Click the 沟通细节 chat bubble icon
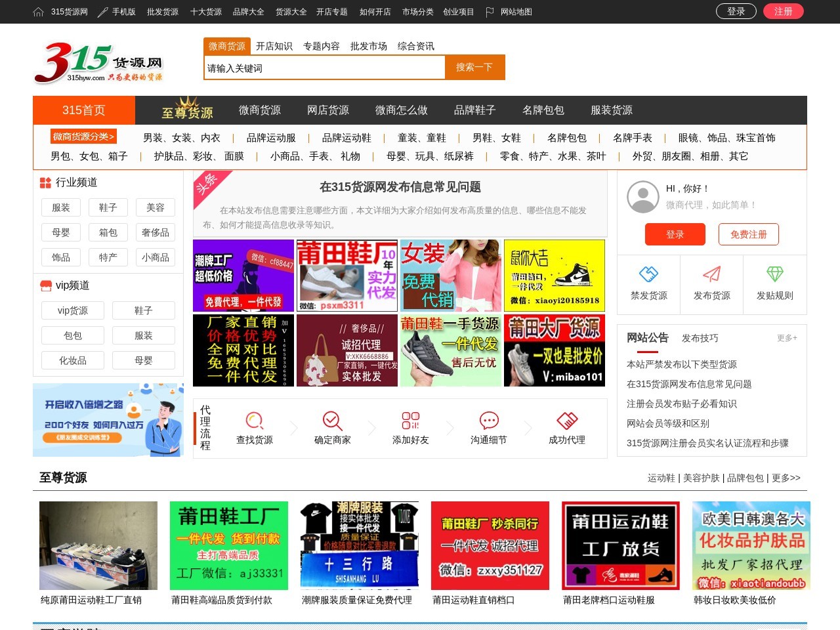 tap(489, 420)
